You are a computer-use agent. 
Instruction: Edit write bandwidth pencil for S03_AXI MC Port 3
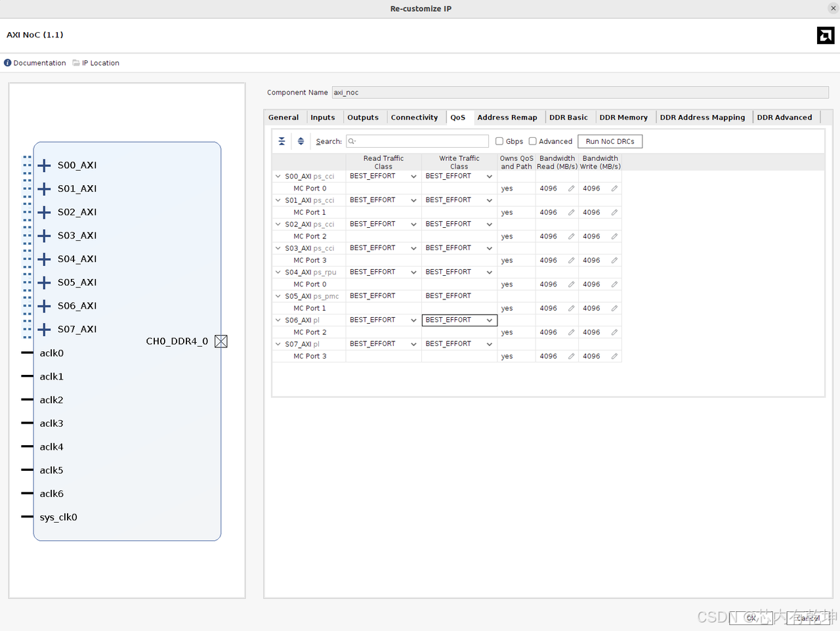tap(614, 261)
